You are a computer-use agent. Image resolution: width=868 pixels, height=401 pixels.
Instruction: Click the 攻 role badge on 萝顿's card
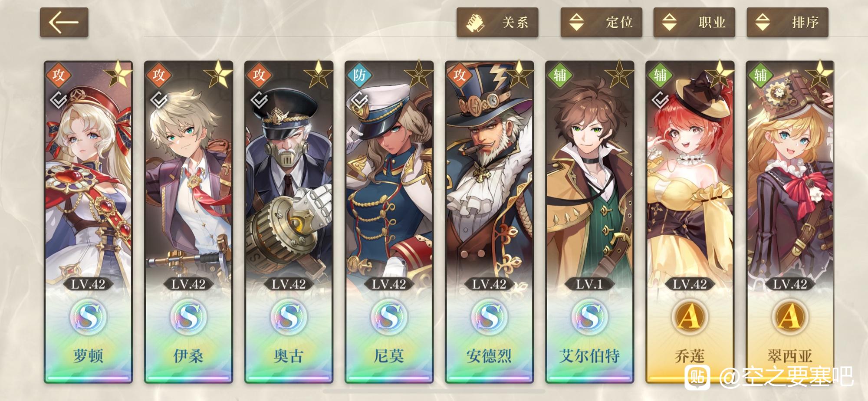pos(58,75)
